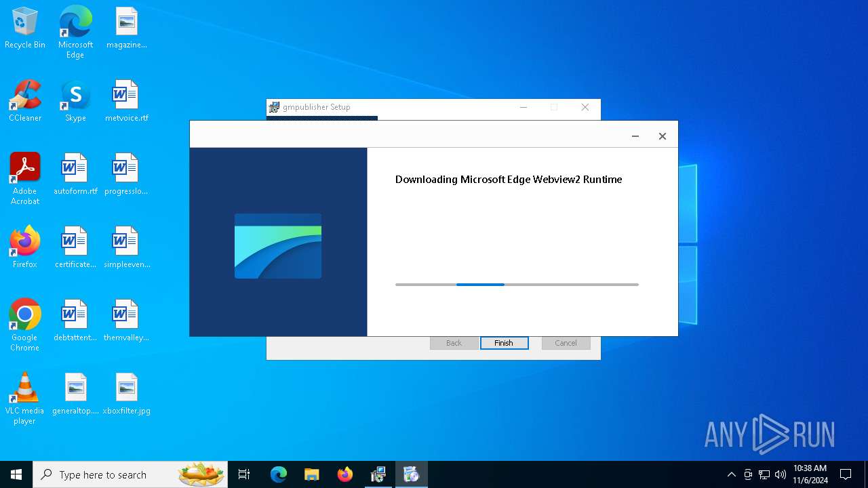Screen dimensions: 868x488
Task: Select the certificate document icon
Action: (75, 248)
